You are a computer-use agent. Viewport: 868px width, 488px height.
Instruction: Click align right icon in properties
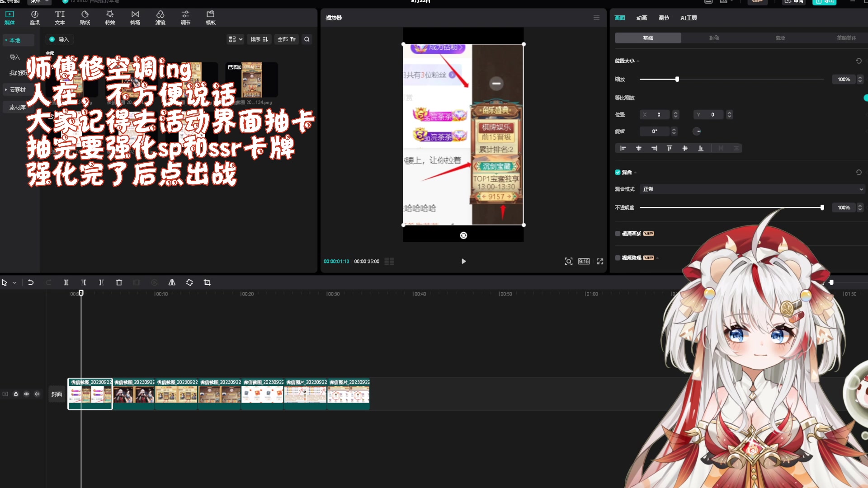654,148
